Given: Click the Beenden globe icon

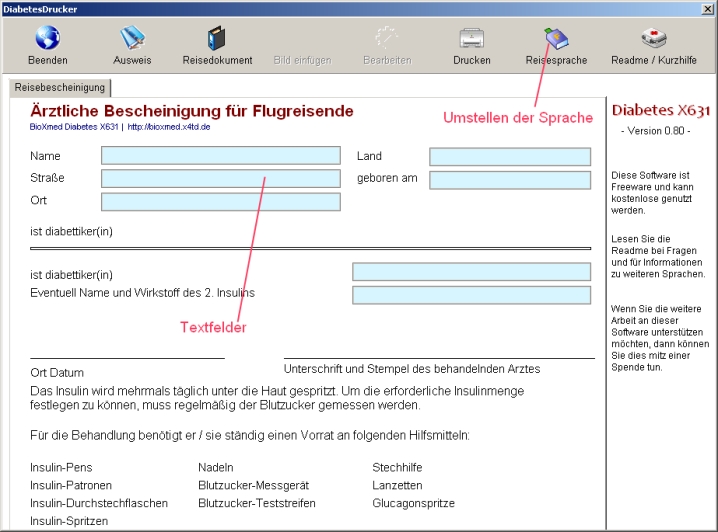Looking at the screenshot, I should coord(47,39).
